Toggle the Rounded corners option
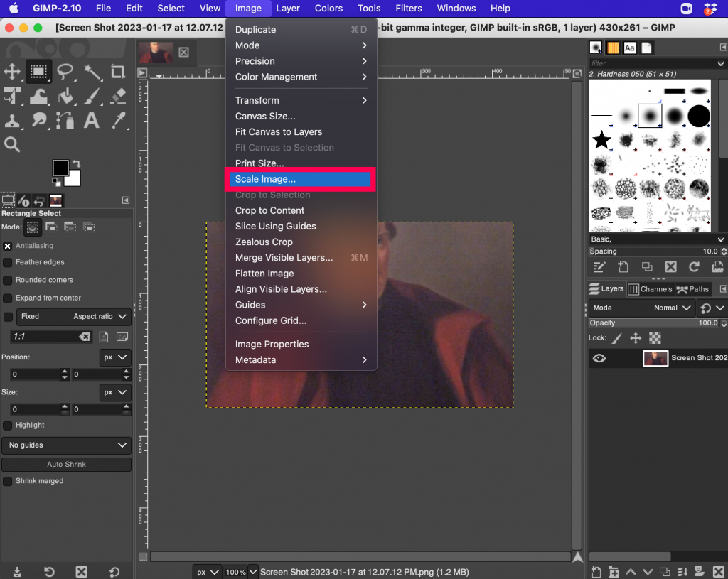728x579 pixels. [7, 280]
